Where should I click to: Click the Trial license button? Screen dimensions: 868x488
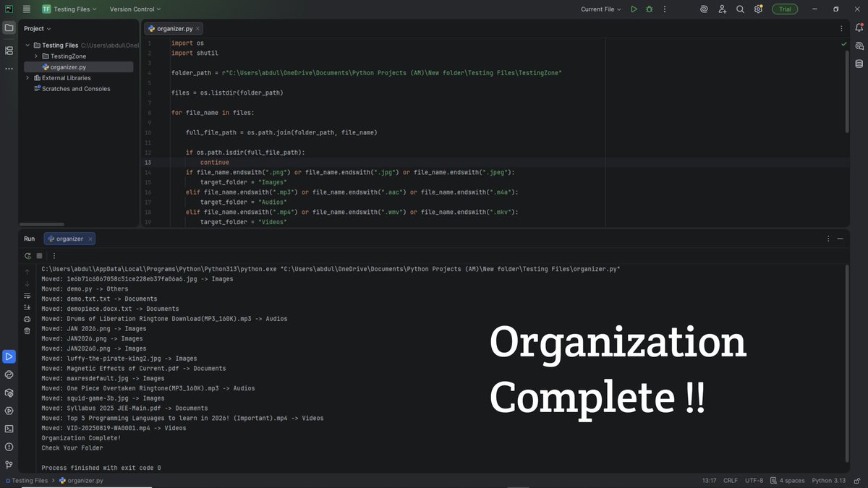click(x=785, y=9)
